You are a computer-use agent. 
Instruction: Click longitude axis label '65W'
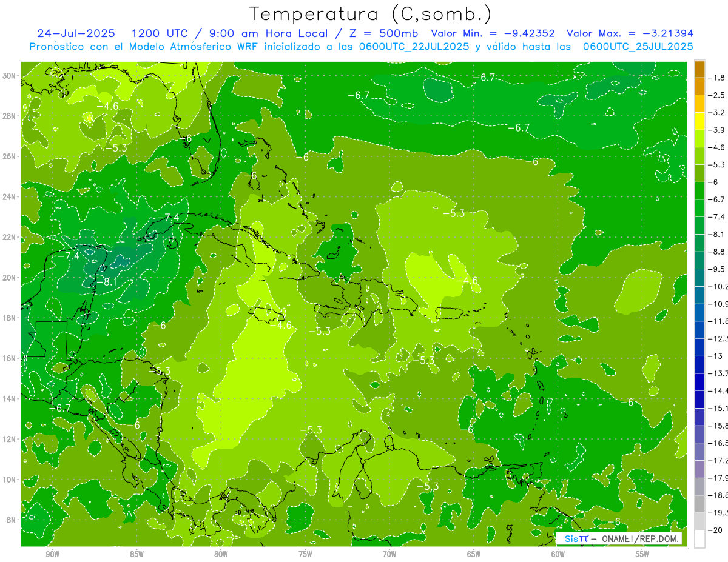[474, 555]
